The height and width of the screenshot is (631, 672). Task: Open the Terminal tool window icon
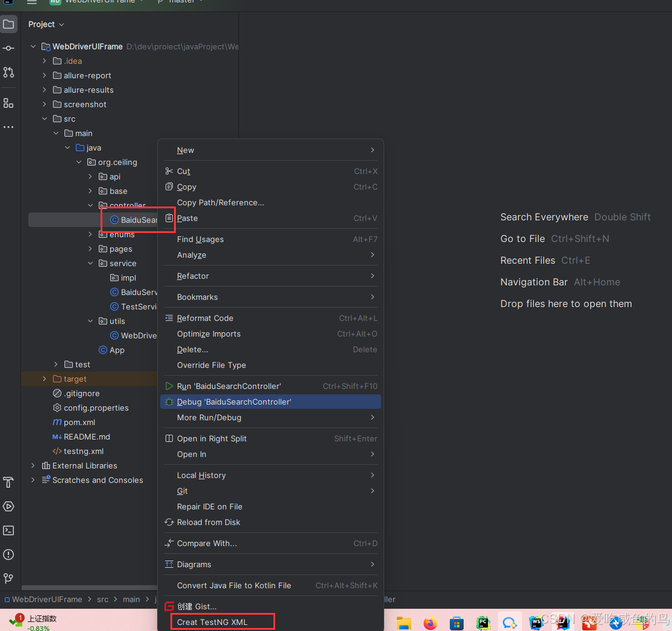[8, 530]
